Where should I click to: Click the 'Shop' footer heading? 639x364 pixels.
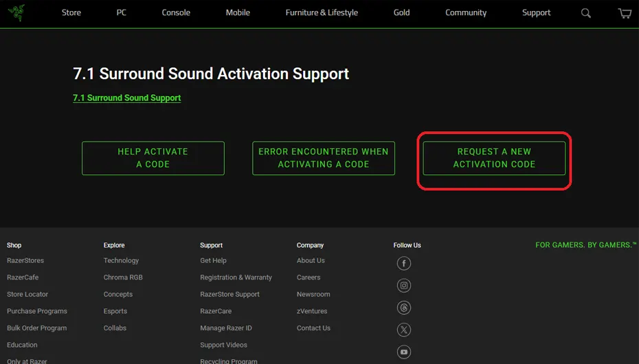[x=14, y=245]
